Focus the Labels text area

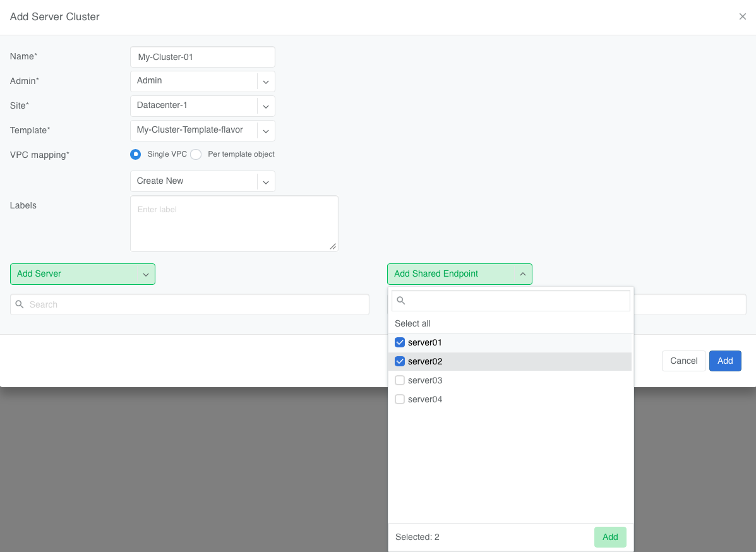(x=234, y=224)
